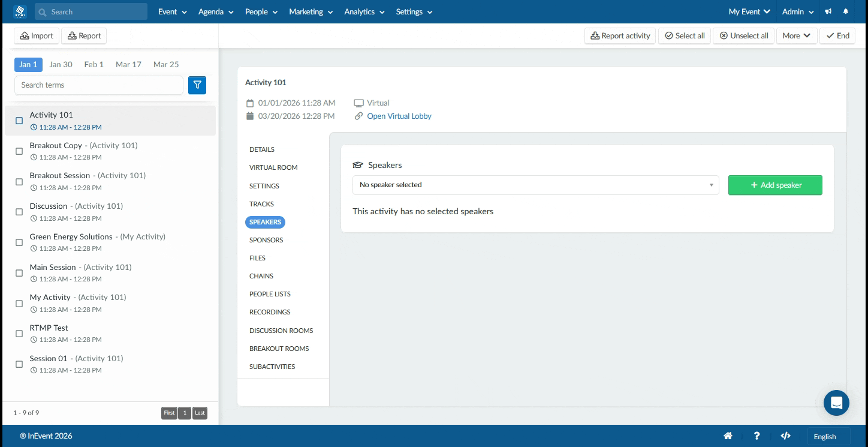This screenshot has height=447, width=868.
Task: Click the clock icon under Breakout Copy
Action: point(34,157)
